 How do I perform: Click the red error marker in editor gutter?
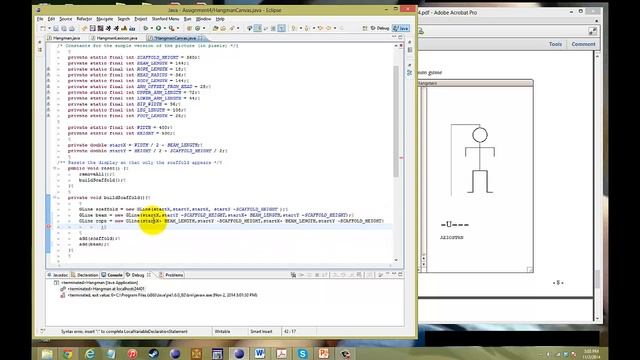pos(49,227)
